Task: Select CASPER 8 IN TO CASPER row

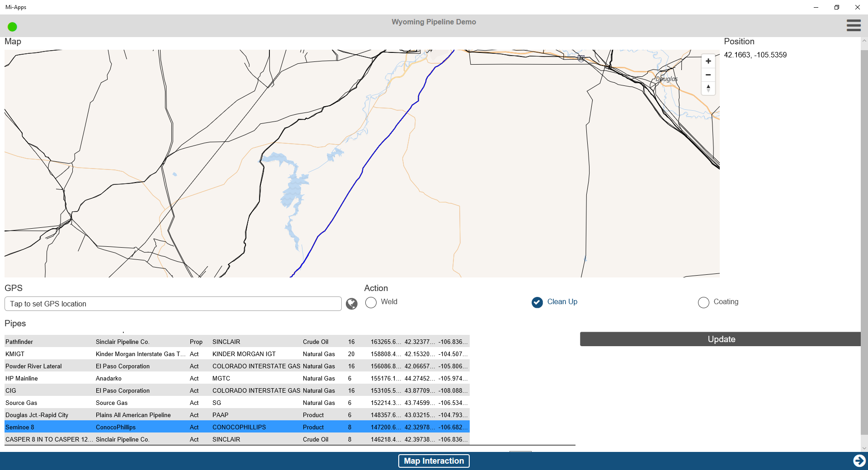Action: (x=237, y=439)
